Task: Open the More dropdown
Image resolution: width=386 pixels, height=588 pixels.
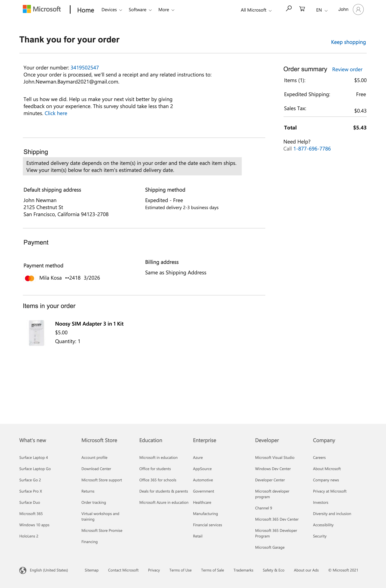Action: click(x=166, y=10)
